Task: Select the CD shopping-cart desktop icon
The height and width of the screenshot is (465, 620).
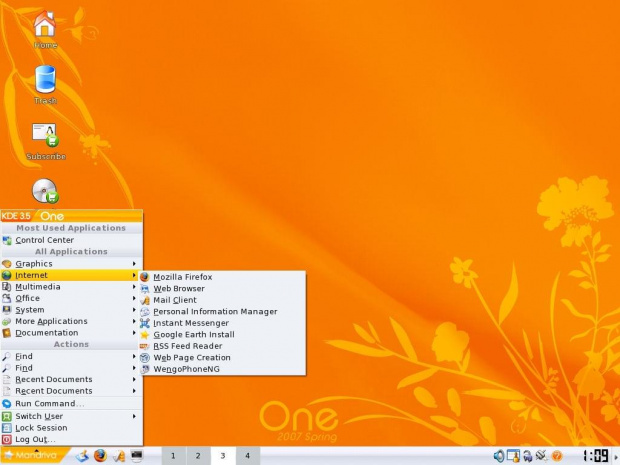Action: (45, 191)
